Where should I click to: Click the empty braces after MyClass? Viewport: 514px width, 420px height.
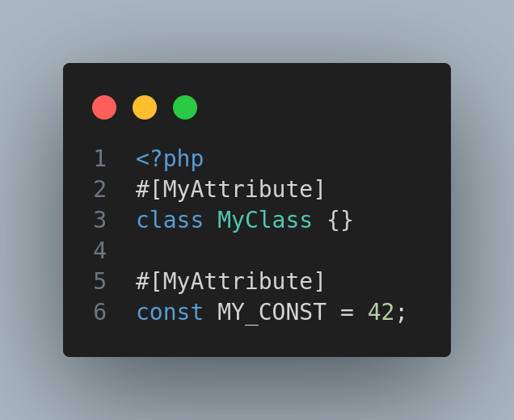[x=340, y=220]
